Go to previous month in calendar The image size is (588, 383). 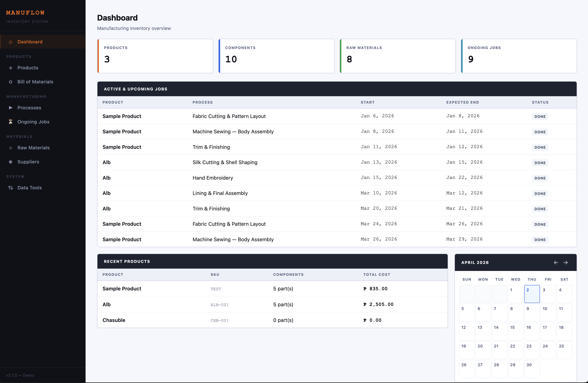pos(556,262)
